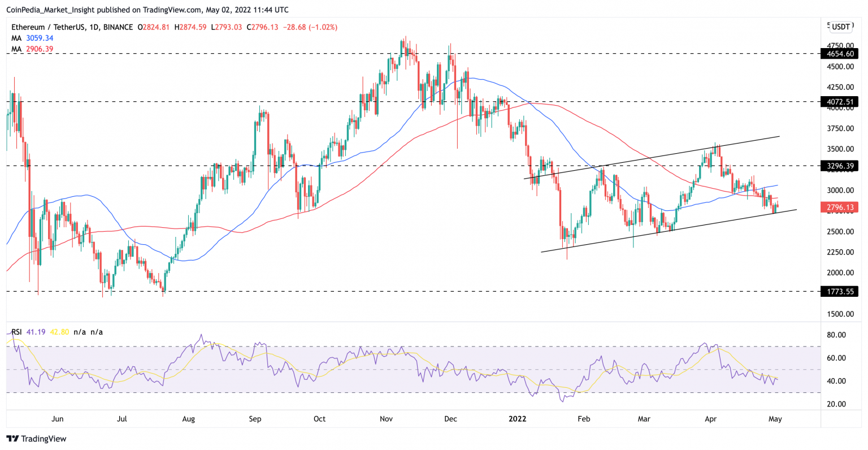Select the RSI indicator legend label
This screenshot has height=450, width=868.
tap(16, 332)
